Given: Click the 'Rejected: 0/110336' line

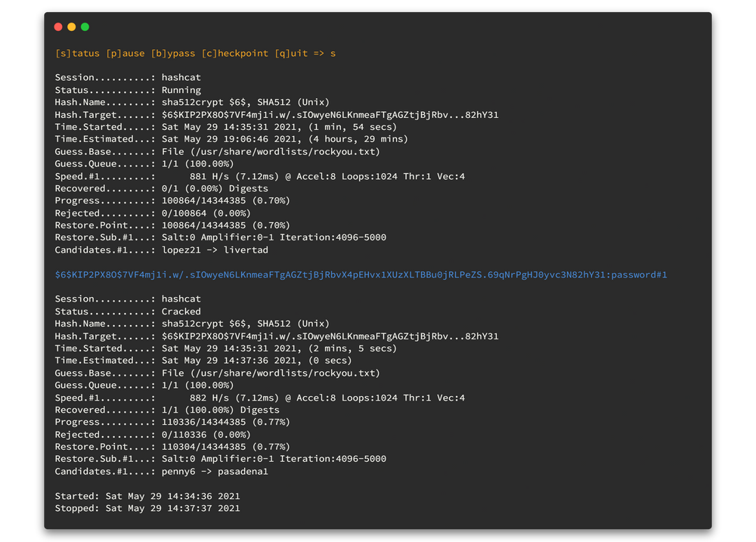Looking at the screenshot, I should tap(153, 435).
